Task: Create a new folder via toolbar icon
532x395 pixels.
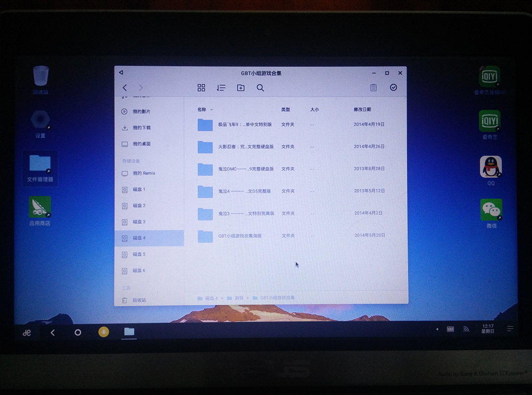Action: coord(240,88)
